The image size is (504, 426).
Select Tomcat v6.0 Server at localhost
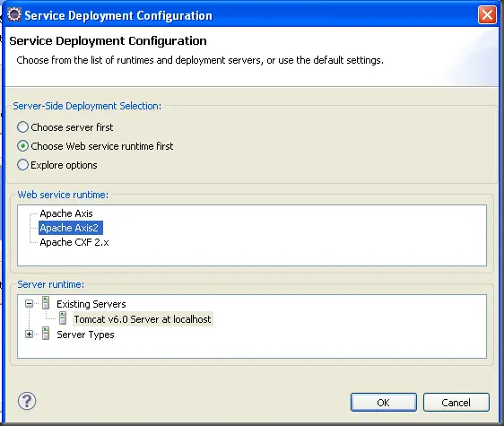coord(143,319)
